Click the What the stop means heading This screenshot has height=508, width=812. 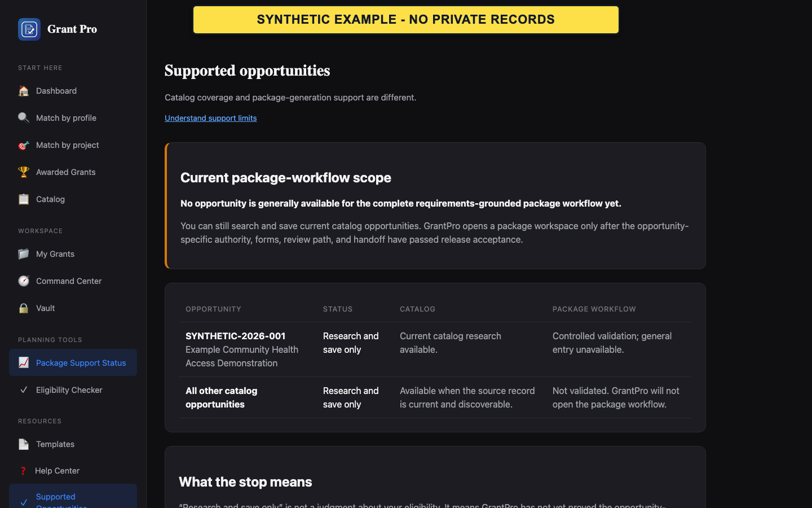pyautogui.click(x=245, y=482)
